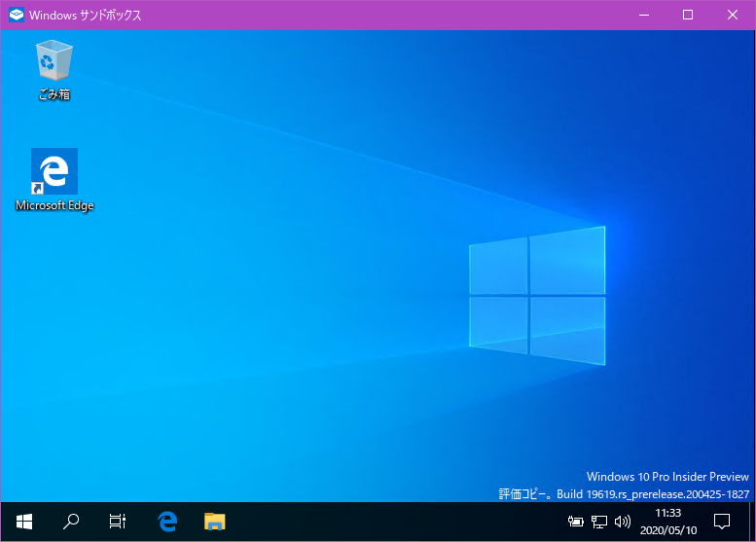Image resolution: width=756 pixels, height=542 pixels.
Task: Select the Microsoft Edge desktop shortcut
Action: (x=54, y=171)
